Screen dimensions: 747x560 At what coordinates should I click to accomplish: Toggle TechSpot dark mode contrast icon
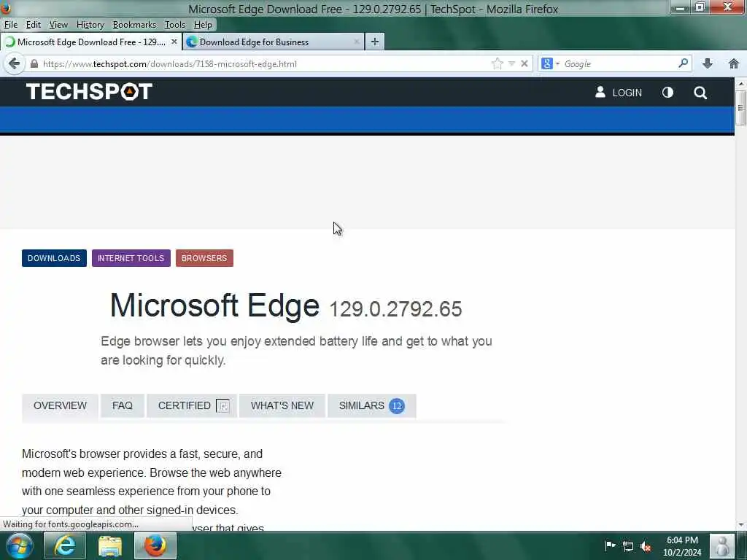(x=667, y=93)
